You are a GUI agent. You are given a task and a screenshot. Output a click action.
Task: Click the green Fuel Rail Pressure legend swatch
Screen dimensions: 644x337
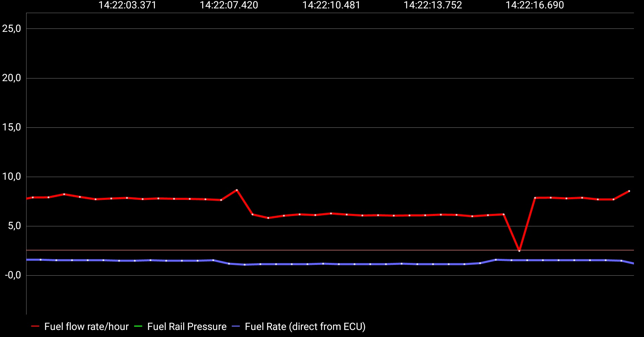pos(138,326)
